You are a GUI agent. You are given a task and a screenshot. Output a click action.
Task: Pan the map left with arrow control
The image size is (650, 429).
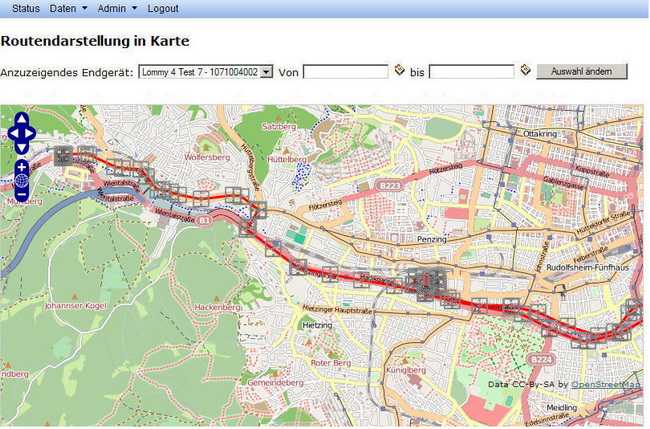tap(13, 133)
